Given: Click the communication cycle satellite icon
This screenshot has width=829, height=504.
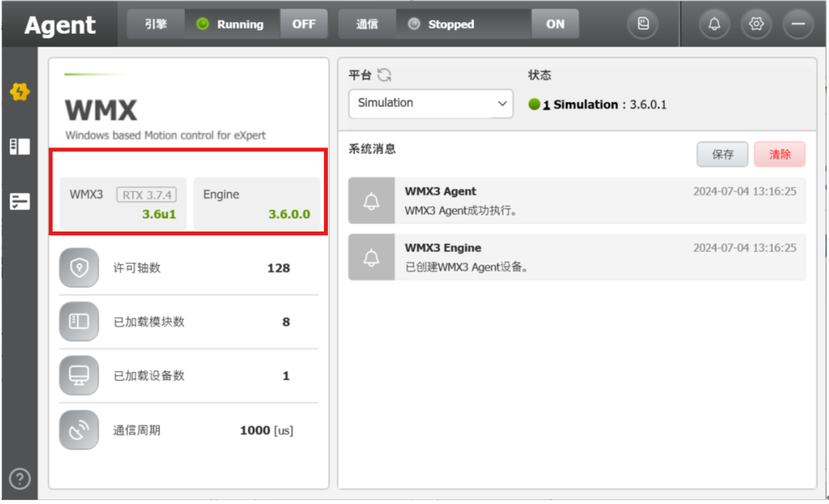Looking at the screenshot, I should (x=79, y=429).
